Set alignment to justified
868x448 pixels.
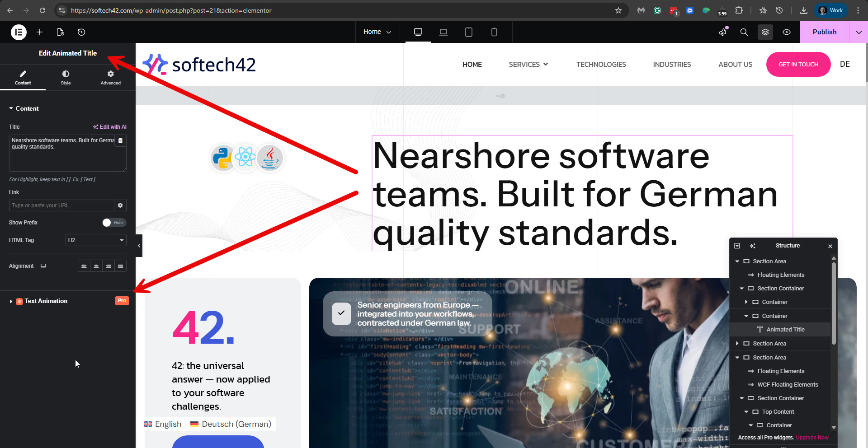pos(120,266)
